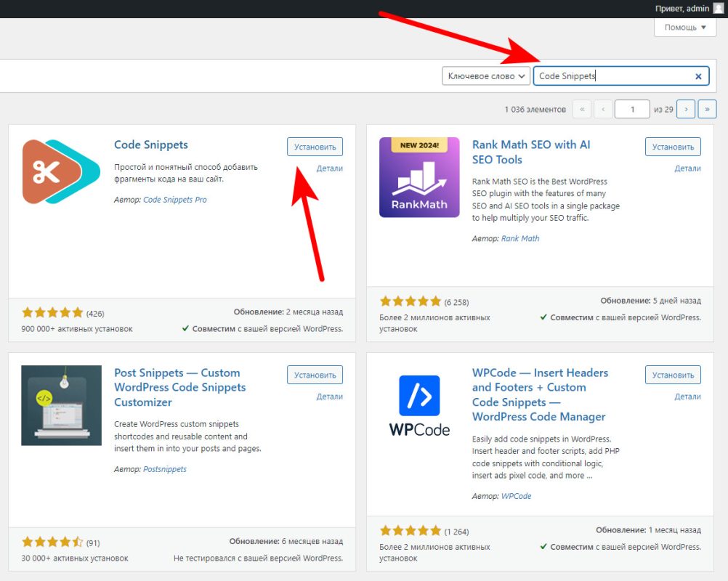This screenshot has height=581, width=728.
Task: Click the 'из 29' total pages text
Action: pos(663,110)
